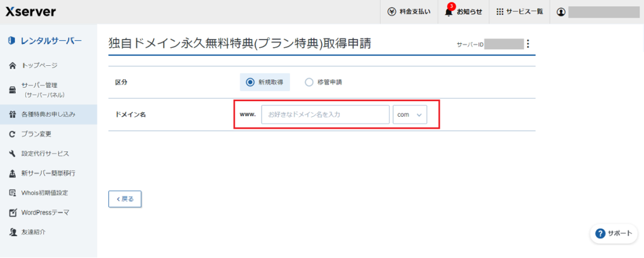Click the WordPressテーマ edit icon
The width and height of the screenshot is (644, 258).
click(x=13, y=212)
